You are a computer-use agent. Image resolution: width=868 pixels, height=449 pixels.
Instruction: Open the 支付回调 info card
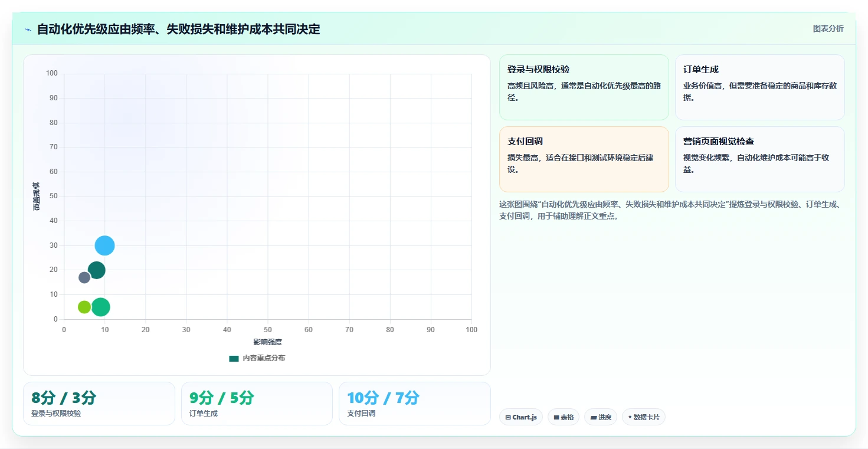click(x=584, y=159)
